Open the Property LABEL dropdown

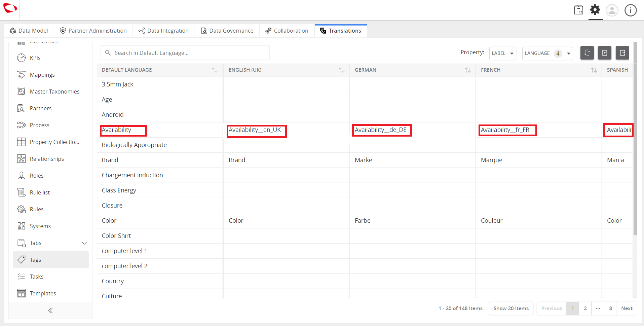pos(502,53)
